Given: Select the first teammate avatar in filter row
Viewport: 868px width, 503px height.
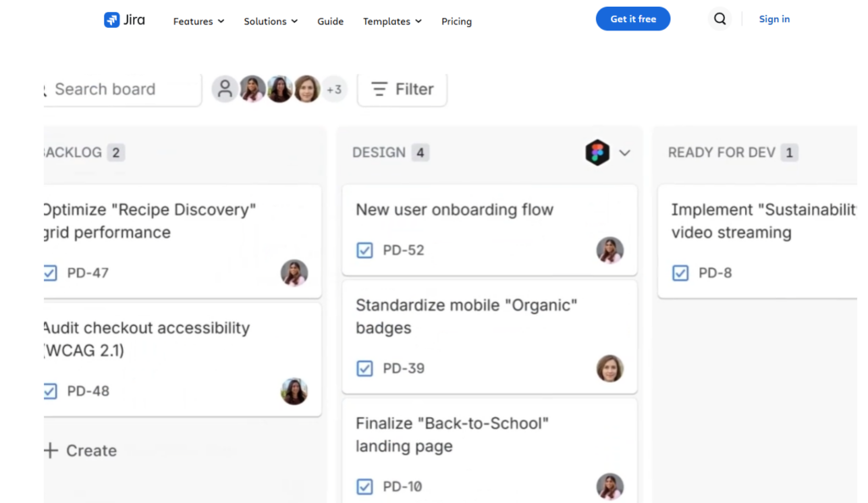Looking at the screenshot, I should point(253,89).
